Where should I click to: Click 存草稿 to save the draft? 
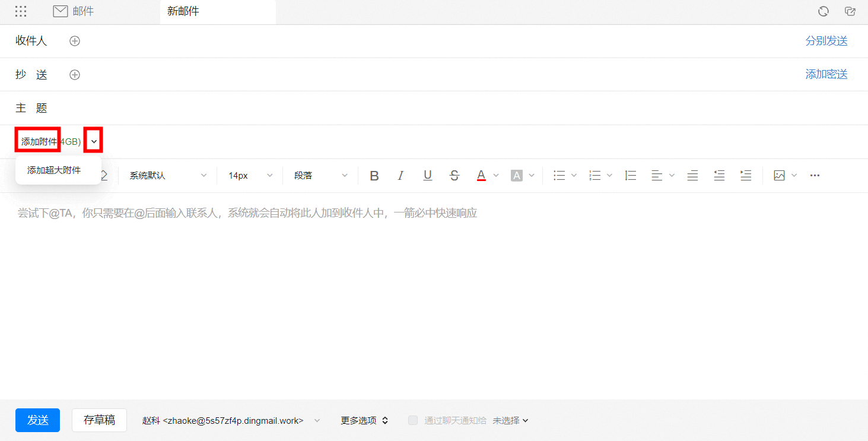pyautogui.click(x=99, y=420)
